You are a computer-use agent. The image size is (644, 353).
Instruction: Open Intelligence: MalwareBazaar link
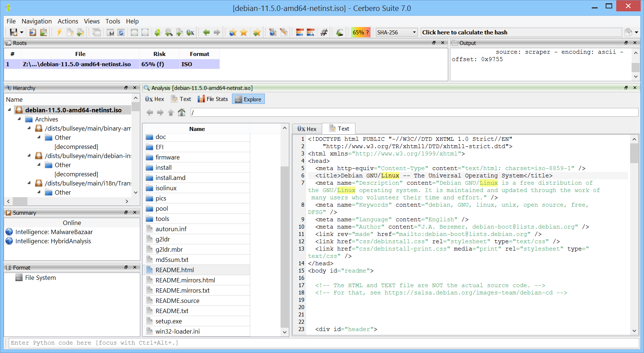(54, 232)
